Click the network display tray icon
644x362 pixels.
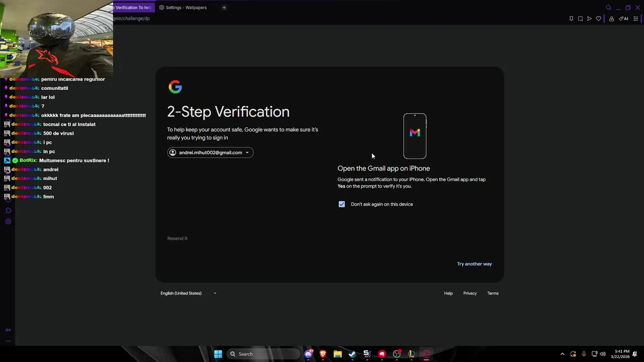coord(594,354)
